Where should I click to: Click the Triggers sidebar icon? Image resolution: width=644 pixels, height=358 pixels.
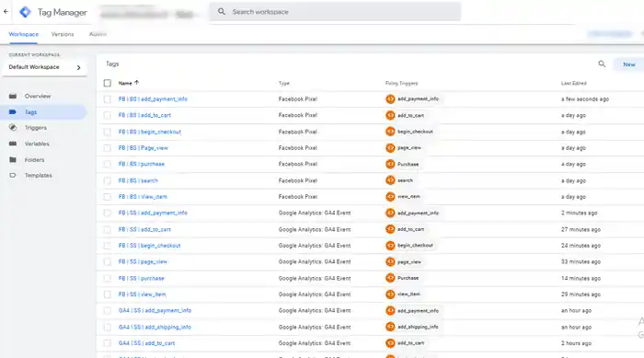13,127
